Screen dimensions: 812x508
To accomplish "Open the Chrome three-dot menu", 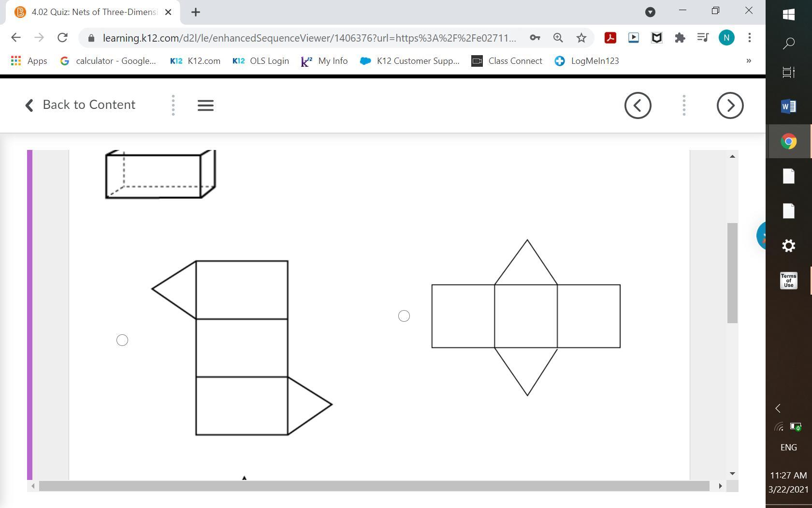I will tap(749, 38).
